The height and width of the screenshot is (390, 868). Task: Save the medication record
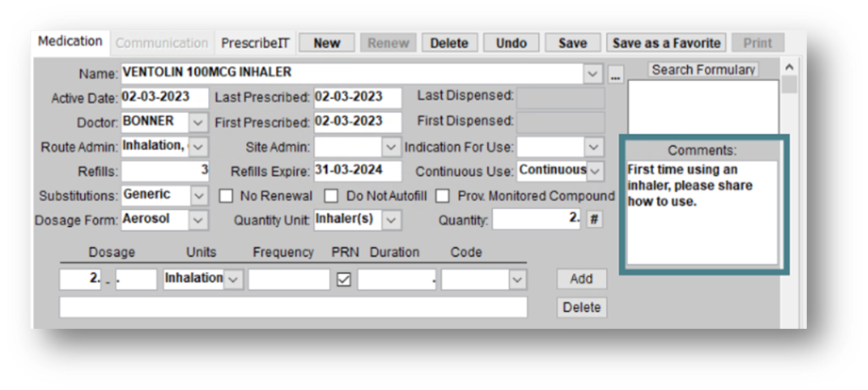pos(572,43)
